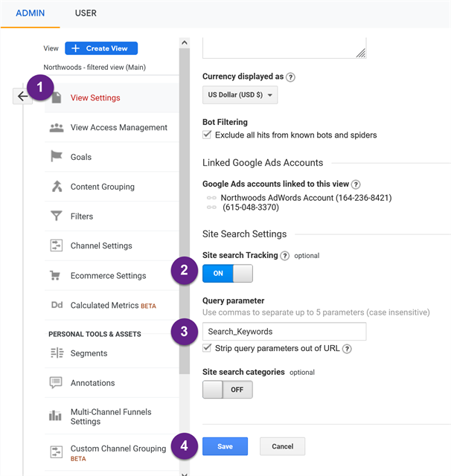The image size is (451, 476).
Task: Uncheck Exclude all hits from known bots
Action: click(x=207, y=135)
